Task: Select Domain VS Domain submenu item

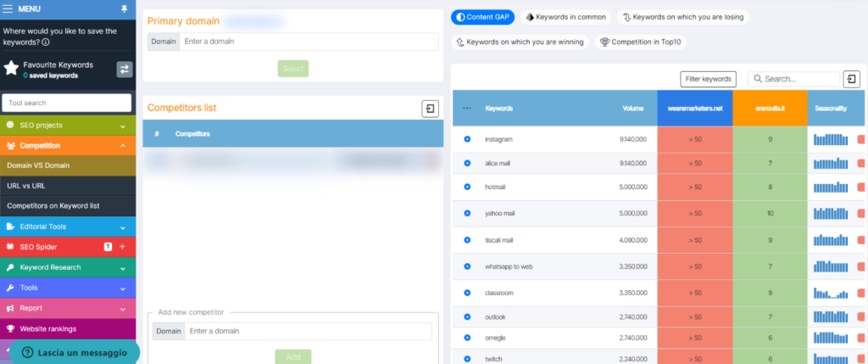Action: point(68,165)
